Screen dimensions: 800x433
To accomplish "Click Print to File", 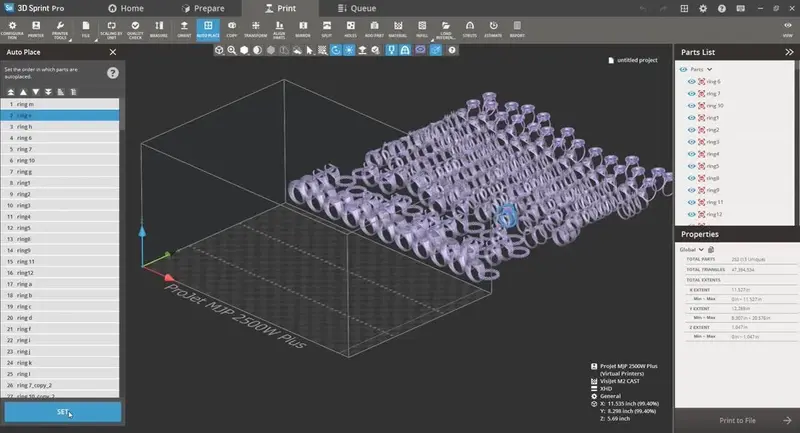I will 737,420.
